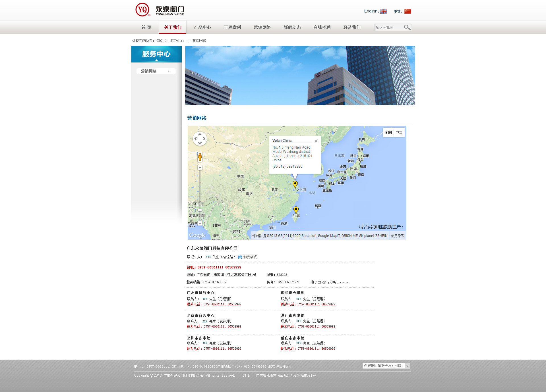Viewport: 546px width, 392px height.
Task: Open the 产品中心 menu item
Action: pyautogui.click(x=202, y=27)
